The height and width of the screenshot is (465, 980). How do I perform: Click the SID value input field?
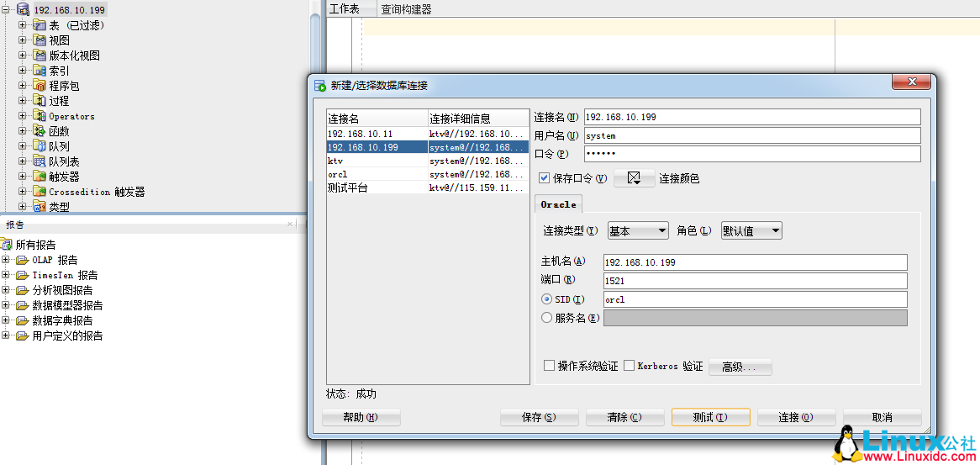coord(755,299)
